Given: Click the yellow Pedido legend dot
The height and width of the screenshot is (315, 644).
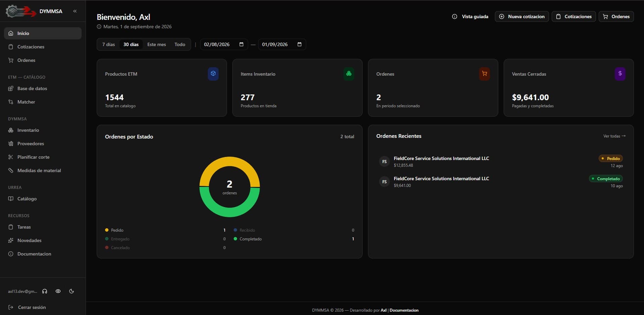Looking at the screenshot, I should coord(107,230).
